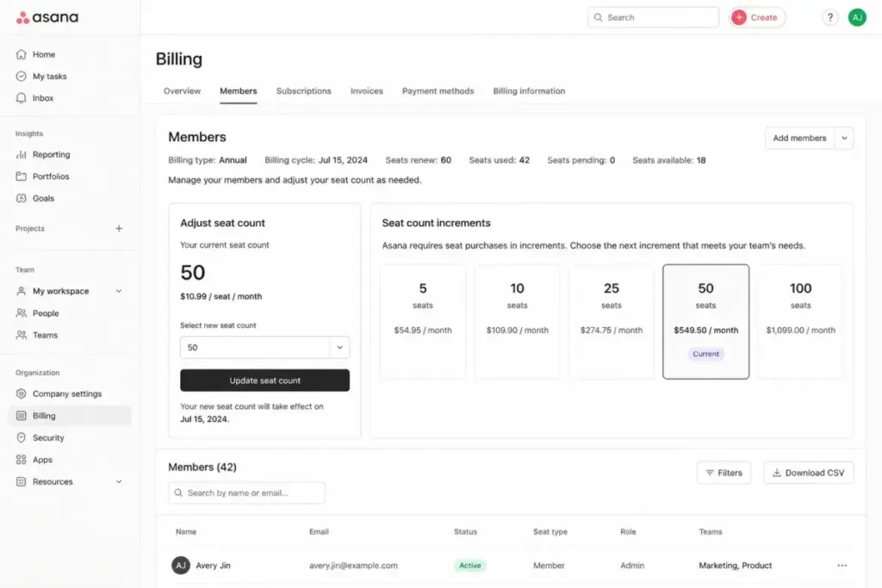The image size is (882, 588).
Task: Switch to the Overview tab
Action: click(x=182, y=91)
